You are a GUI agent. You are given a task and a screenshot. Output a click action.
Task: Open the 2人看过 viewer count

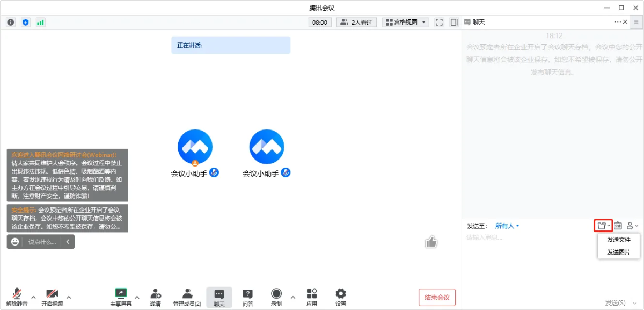tap(356, 22)
